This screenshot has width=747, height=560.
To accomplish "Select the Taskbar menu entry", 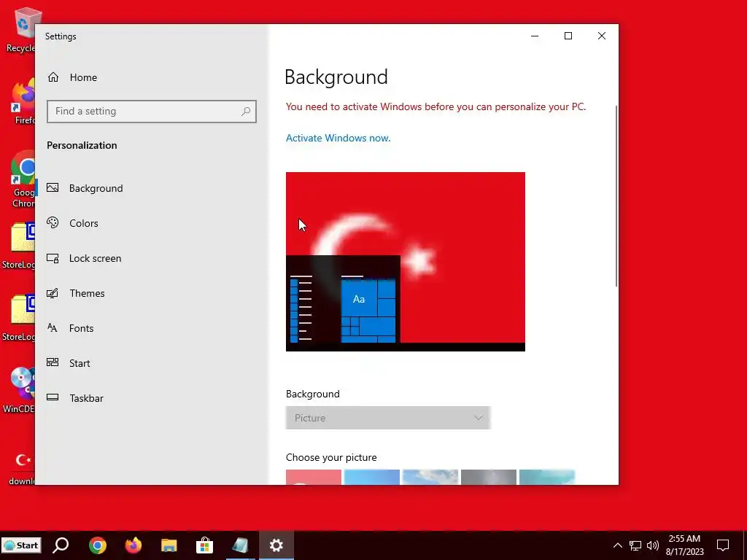I will click(86, 398).
